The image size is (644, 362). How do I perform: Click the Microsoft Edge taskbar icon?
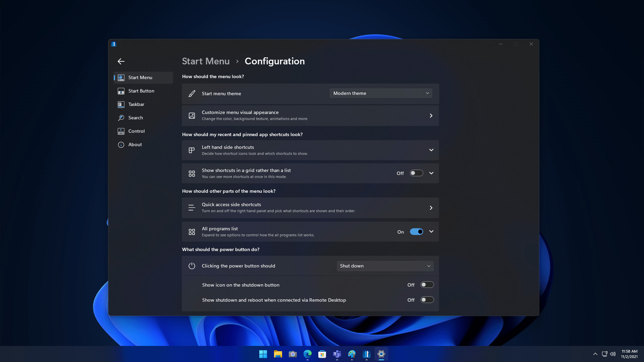tap(307, 354)
